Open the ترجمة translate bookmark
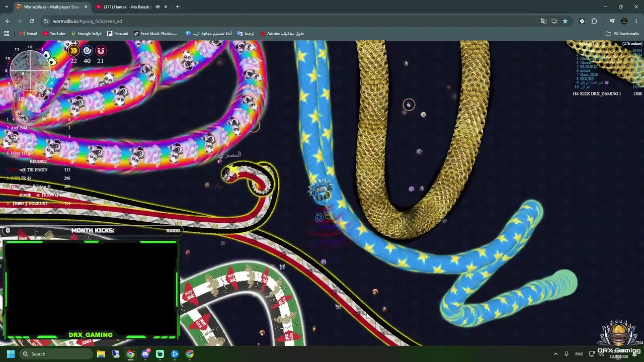This screenshot has height=362, width=644. click(246, 34)
